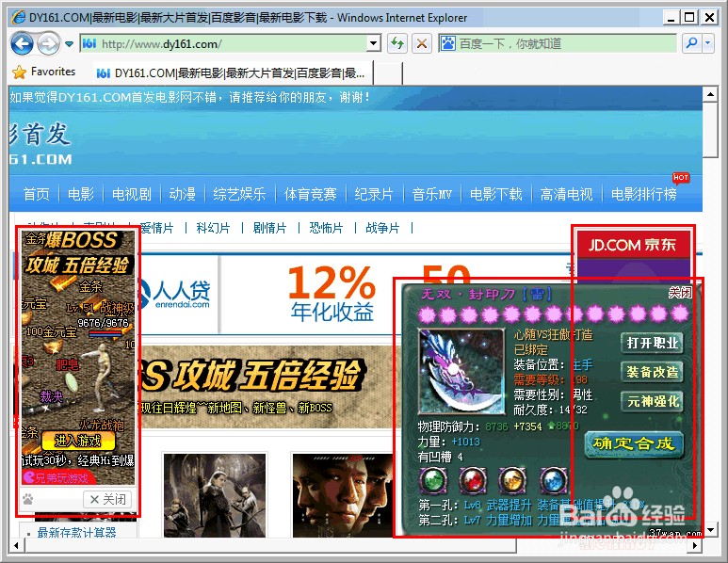
Task: Select the yellow gem socket icon
Action: pyautogui.click(x=512, y=480)
